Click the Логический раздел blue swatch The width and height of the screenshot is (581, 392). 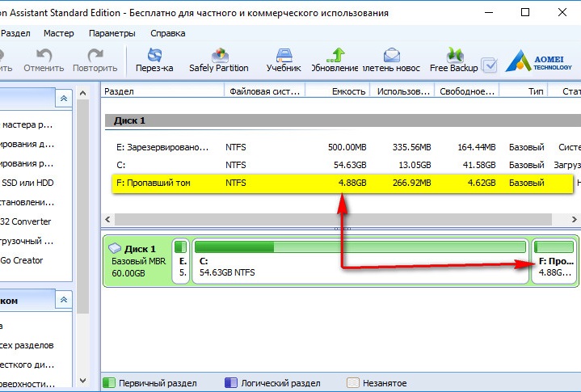click(x=231, y=383)
